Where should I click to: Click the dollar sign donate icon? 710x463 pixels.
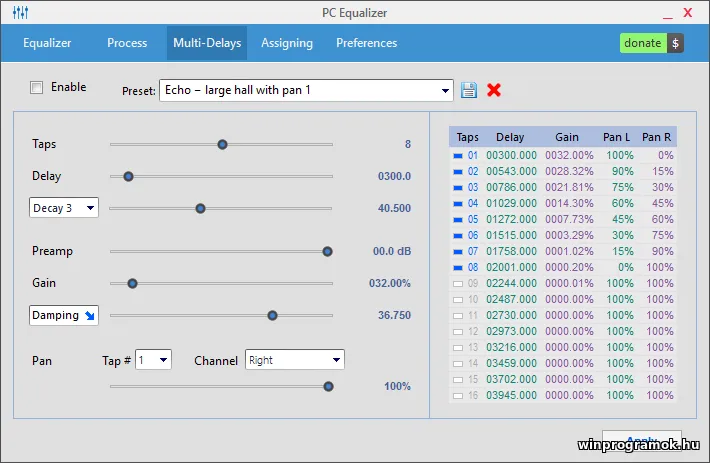coord(675,43)
